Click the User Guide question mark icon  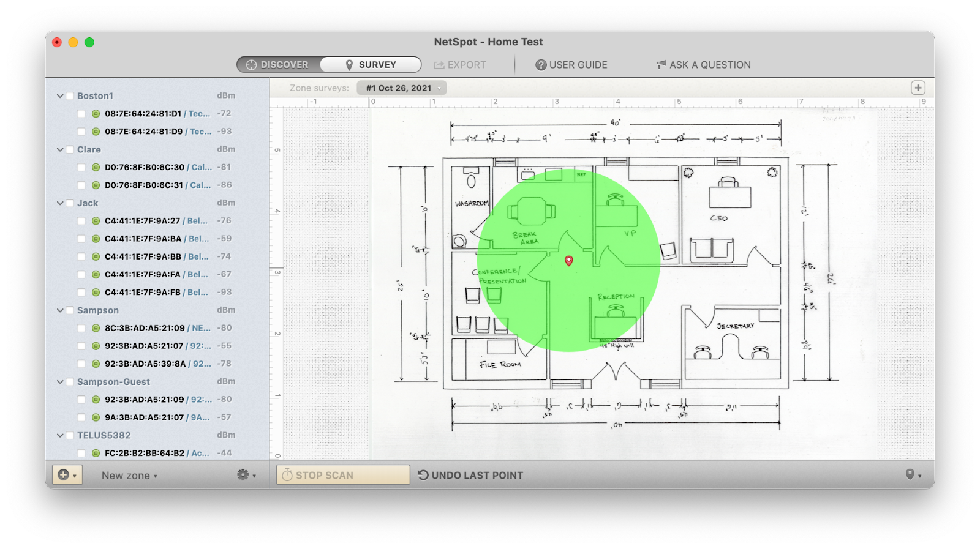tap(541, 65)
